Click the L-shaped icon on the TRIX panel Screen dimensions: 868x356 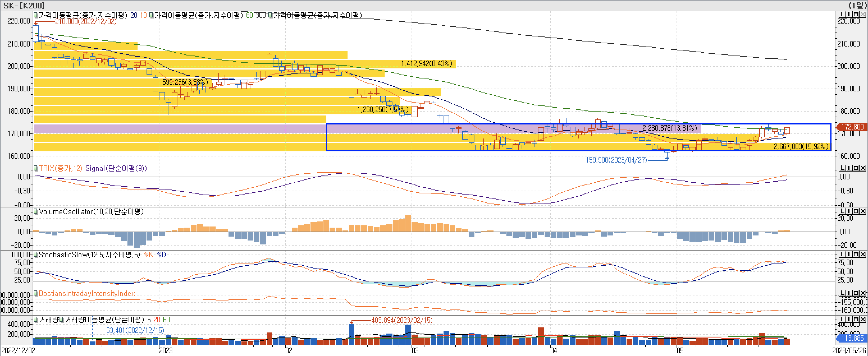click(842, 168)
